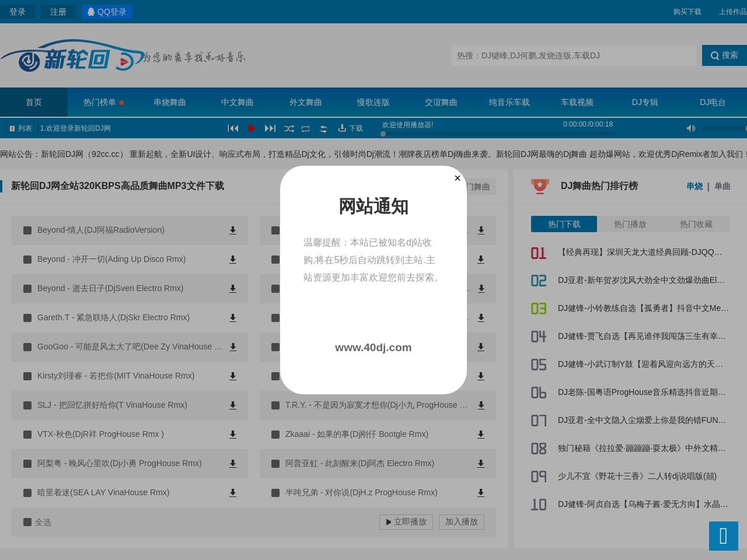Go to the 首页 nav tab
Image resolution: width=747 pixels, height=560 pixels.
34,102
